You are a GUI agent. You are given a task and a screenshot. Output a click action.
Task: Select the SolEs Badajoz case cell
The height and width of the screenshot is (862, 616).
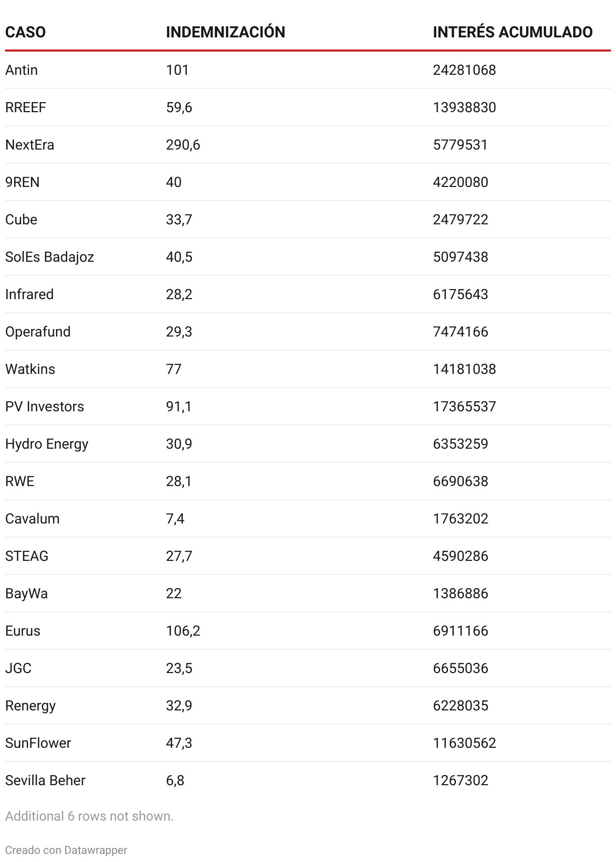pyautogui.click(x=49, y=257)
